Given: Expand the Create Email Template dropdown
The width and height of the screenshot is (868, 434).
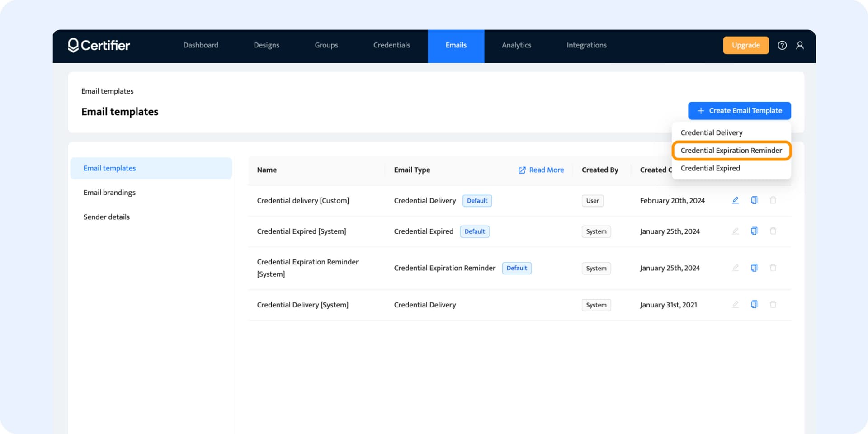Looking at the screenshot, I should point(739,111).
